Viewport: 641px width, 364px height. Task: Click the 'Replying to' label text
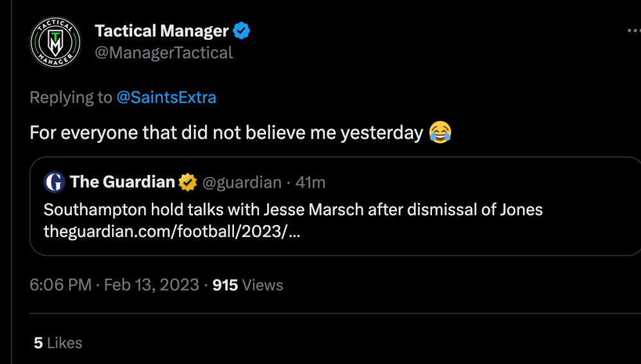(71, 97)
